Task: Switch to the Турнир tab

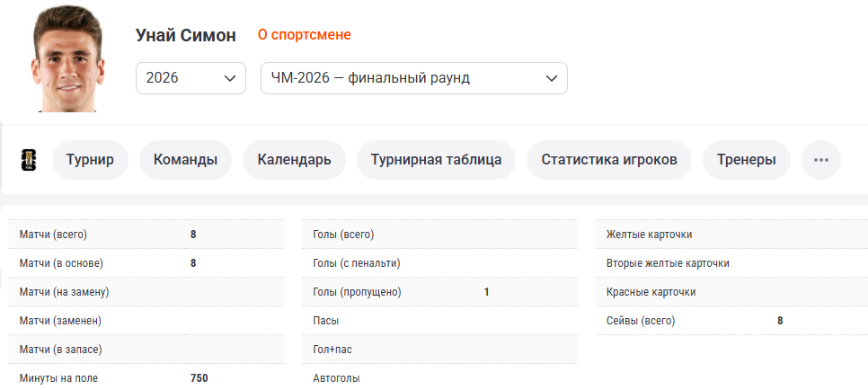Action: click(90, 160)
